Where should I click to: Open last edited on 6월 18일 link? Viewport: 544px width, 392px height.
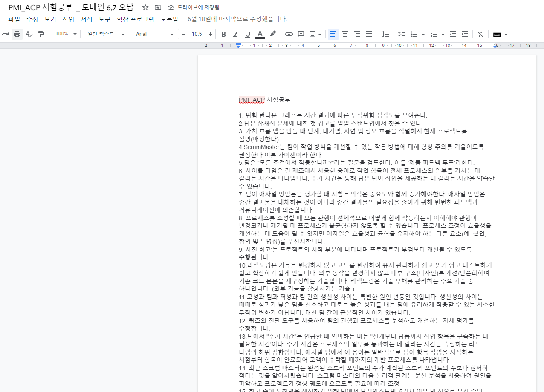pyautogui.click(x=237, y=19)
